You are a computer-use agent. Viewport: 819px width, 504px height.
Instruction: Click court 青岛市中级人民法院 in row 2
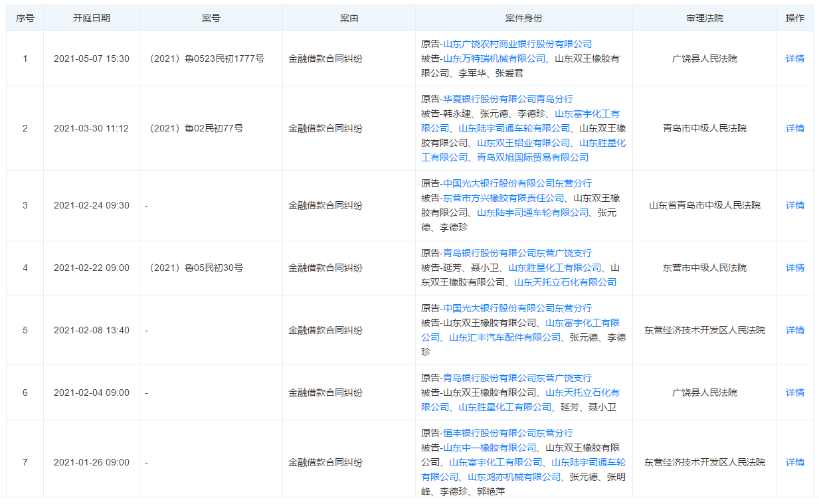tap(705, 128)
